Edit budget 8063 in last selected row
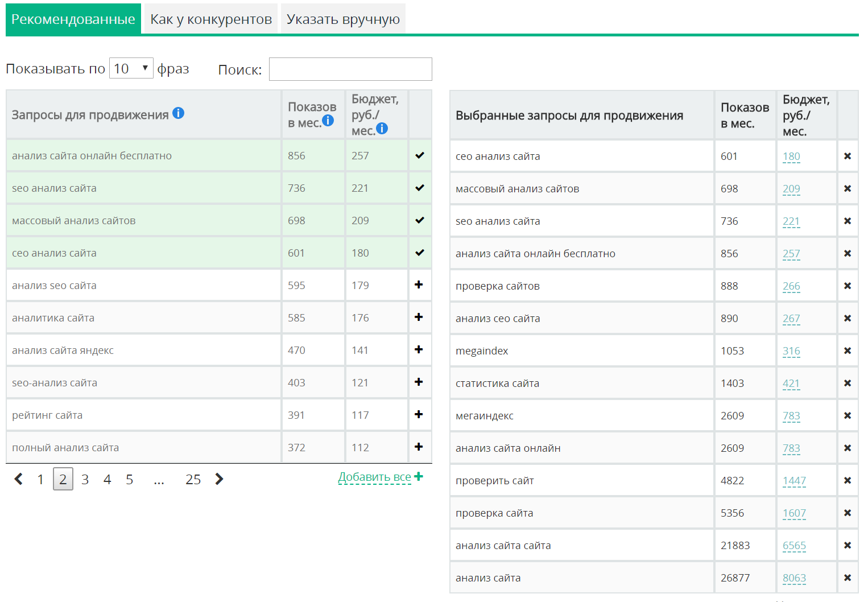868x602 pixels. point(794,578)
